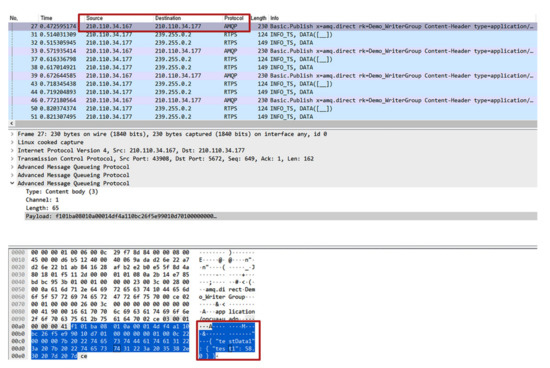Image resolution: width=550 pixels, height=368 pixels.
Task: Expand Transmission Control Protocol row
Action: coord(12,159)
